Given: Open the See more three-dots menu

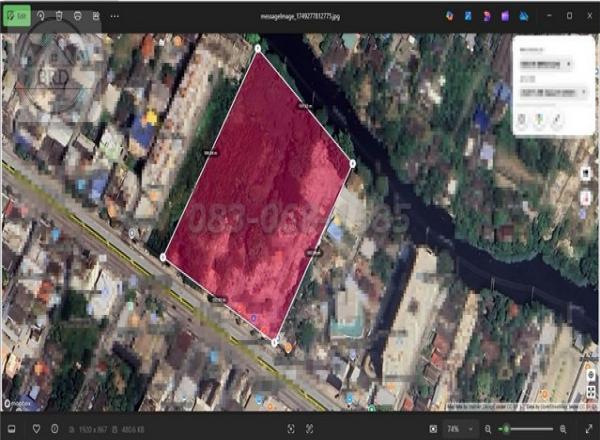Looking at the screenshot, I should point(114,16).
